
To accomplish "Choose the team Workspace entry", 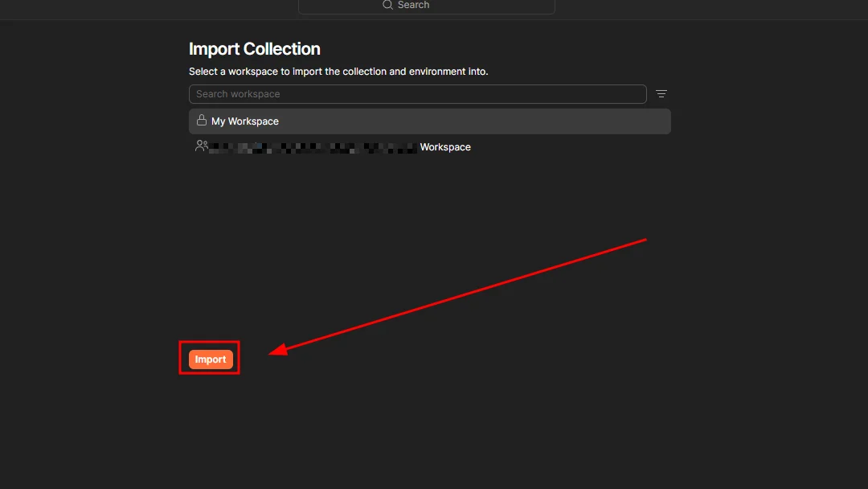I will 429,146.
